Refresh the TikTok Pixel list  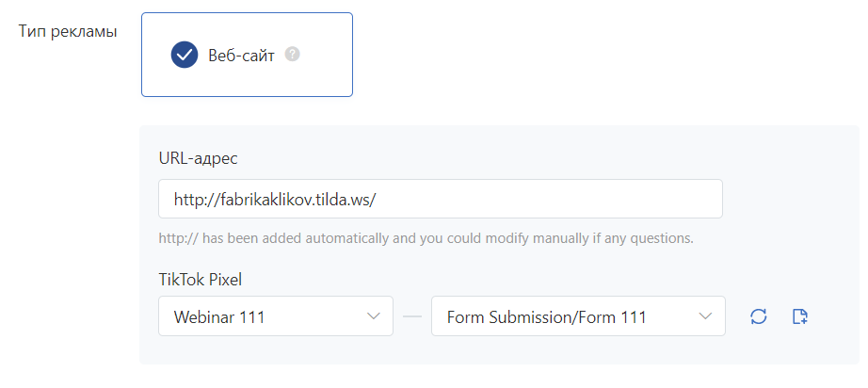coord(759,316)
